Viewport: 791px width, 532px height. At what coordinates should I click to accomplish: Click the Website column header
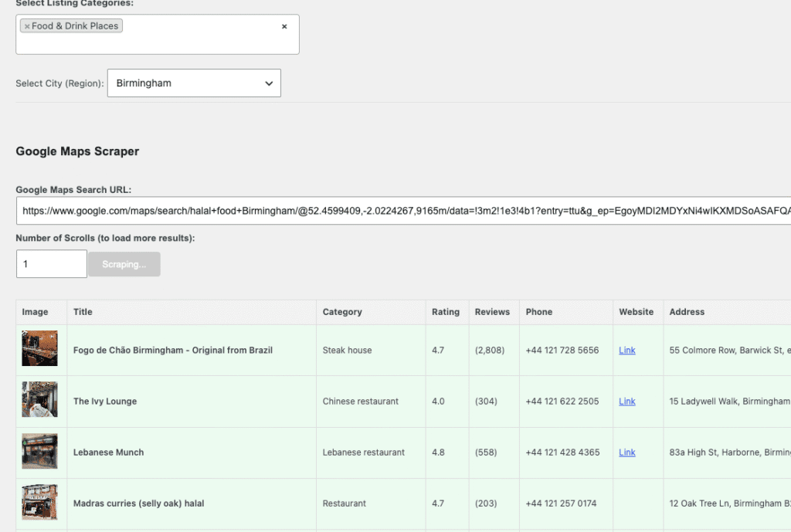637,312
